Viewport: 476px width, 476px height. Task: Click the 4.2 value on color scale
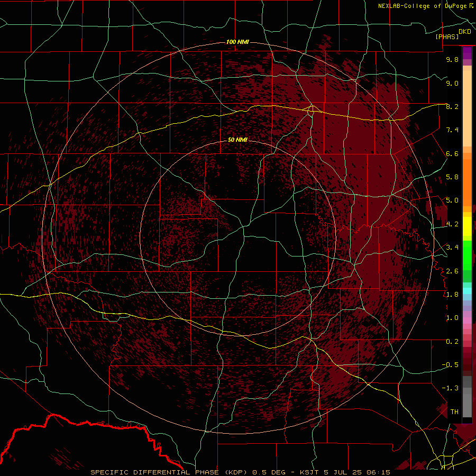tap(452, 224)
